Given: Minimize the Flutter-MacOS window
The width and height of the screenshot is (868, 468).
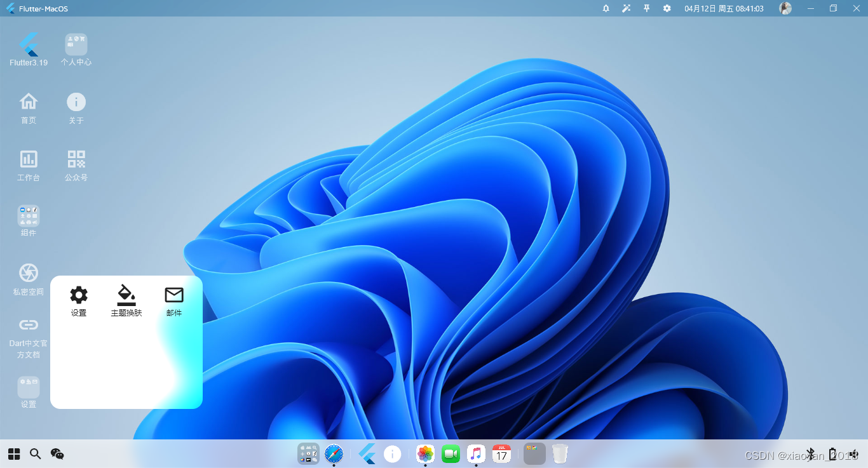Looking at the screenshot, I should pos(811,8).
